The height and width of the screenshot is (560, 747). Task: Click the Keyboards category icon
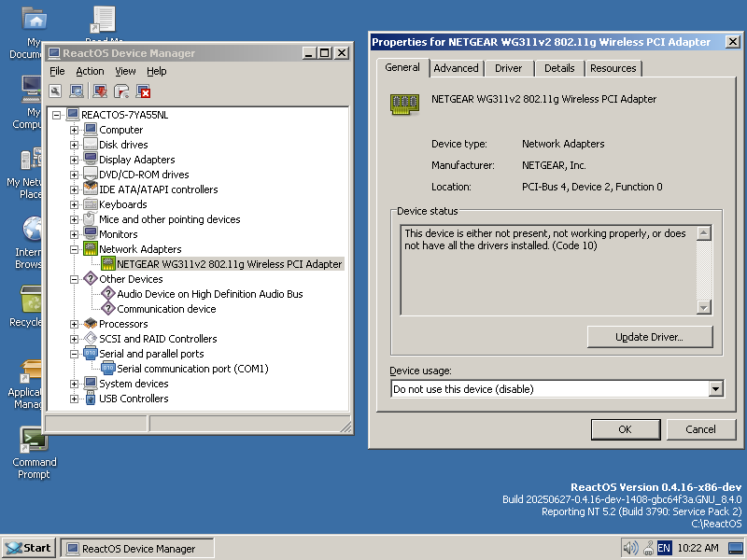coord(90,204)
